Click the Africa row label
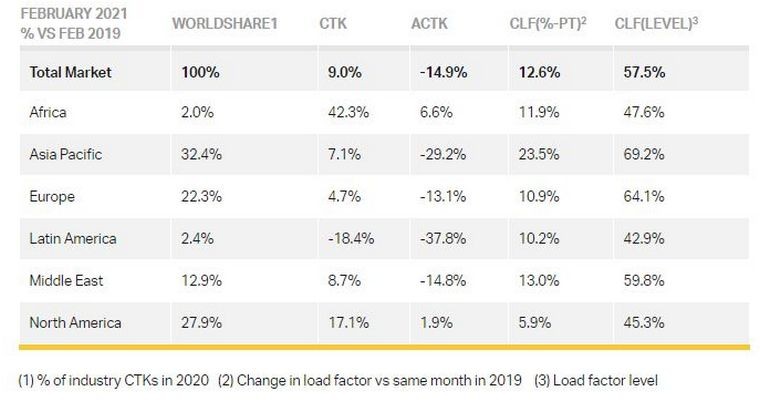Screen dimensions: 760x402 tap(46, 112)
